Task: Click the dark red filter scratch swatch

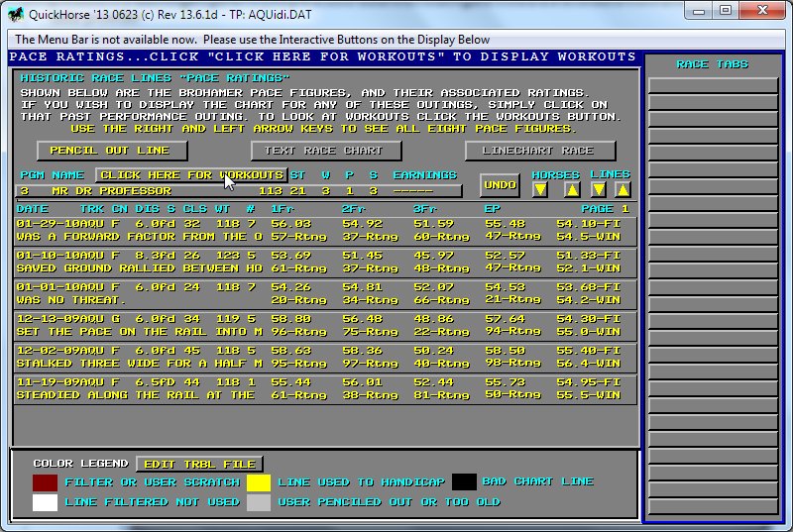Action: click(46, 482)
